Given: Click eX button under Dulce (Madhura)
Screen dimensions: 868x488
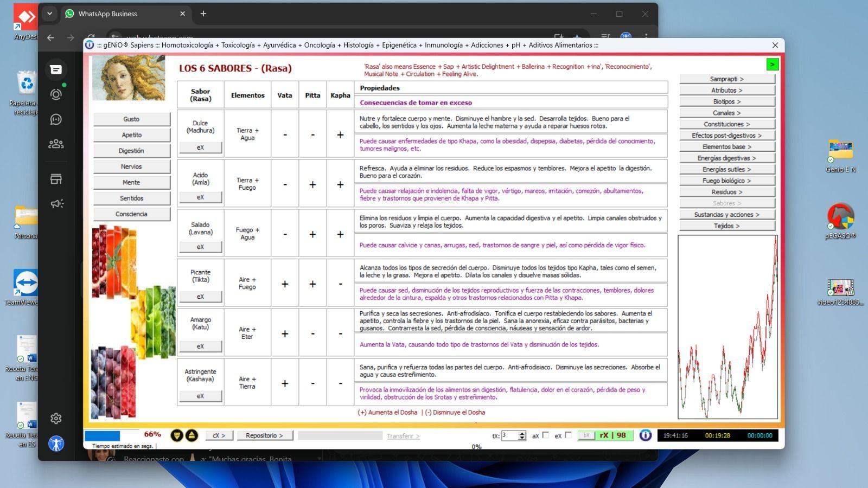Looking at the screenshot, I should 200,147.
